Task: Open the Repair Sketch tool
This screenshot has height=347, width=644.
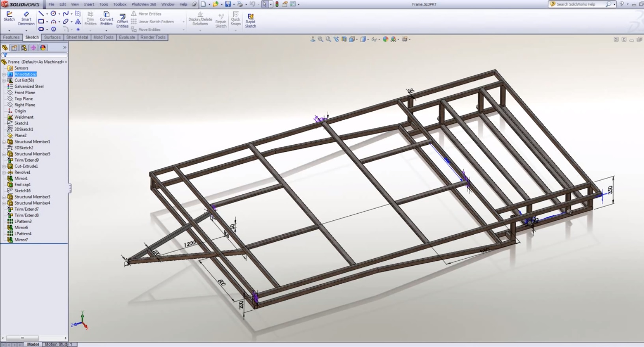Action: pos(221,21)
